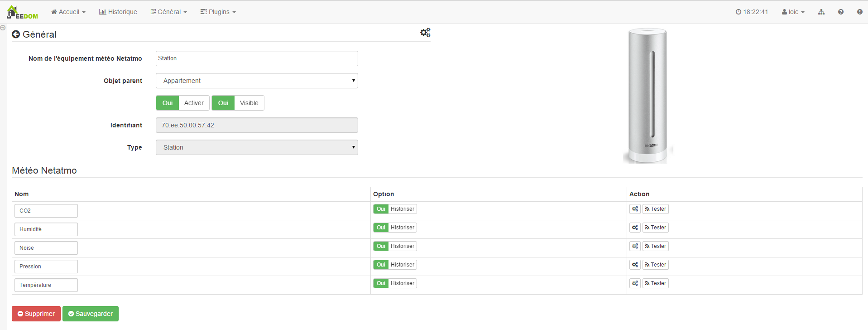
Task: Expand the Plugins menu
Action: (x=218, y=12)
